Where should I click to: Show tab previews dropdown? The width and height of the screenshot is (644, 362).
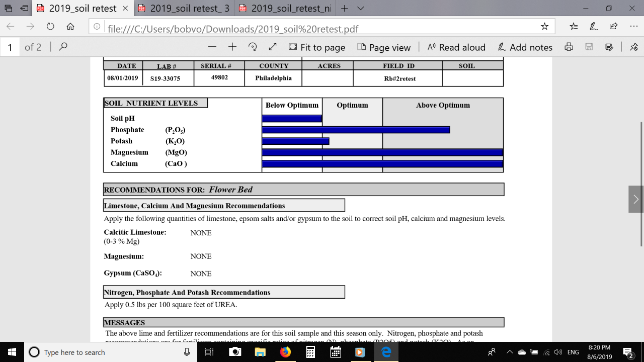360,9
